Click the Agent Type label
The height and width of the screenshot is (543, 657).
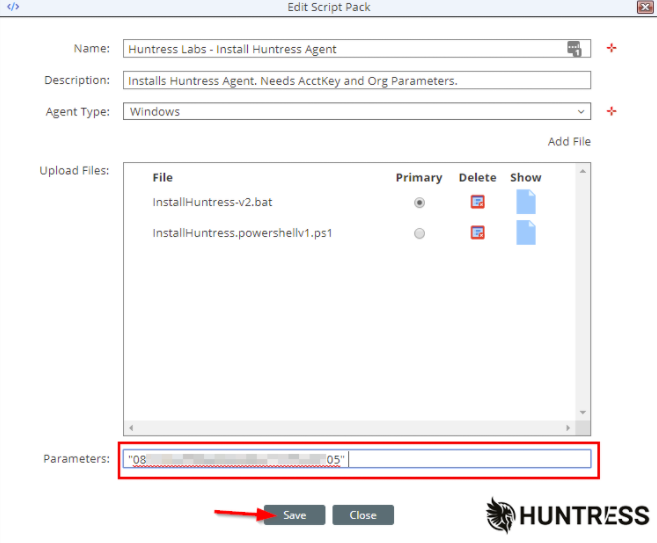(x=78, y=112)
